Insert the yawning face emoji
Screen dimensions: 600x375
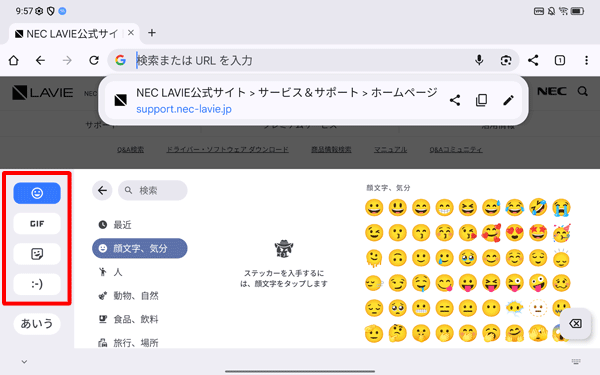pos(491,333)
